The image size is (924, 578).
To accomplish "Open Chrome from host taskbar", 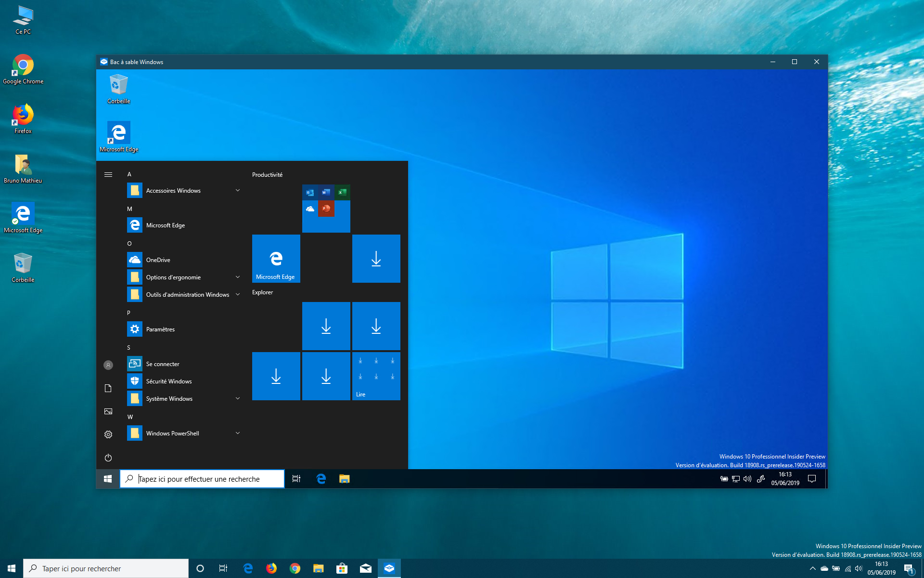I will pyautogui.click(x=295, y=568).
